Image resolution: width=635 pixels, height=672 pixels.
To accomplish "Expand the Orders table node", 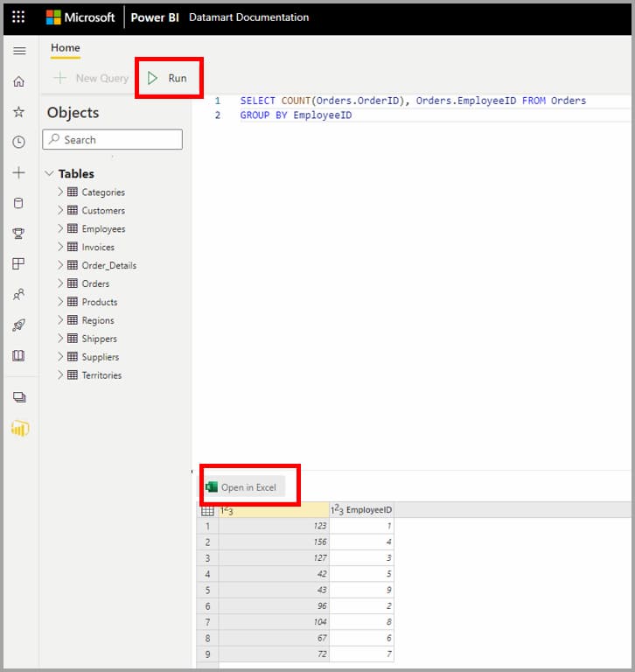I will (60, 283).
